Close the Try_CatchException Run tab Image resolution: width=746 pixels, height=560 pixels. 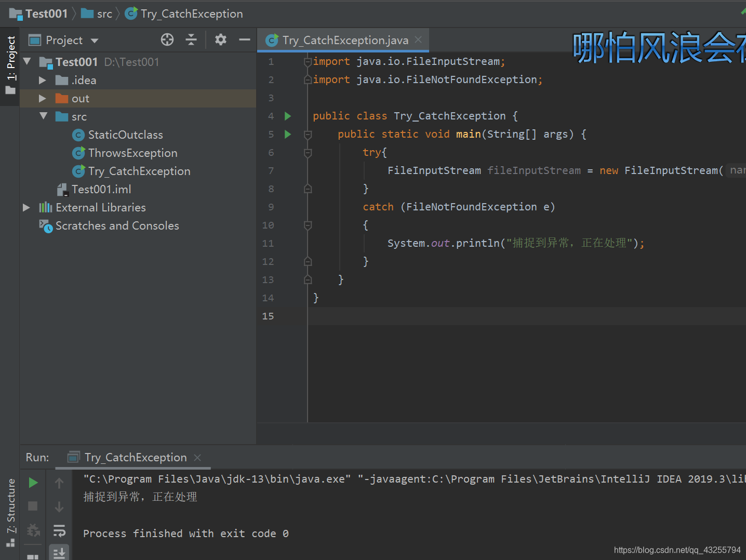tap(197, 457)
